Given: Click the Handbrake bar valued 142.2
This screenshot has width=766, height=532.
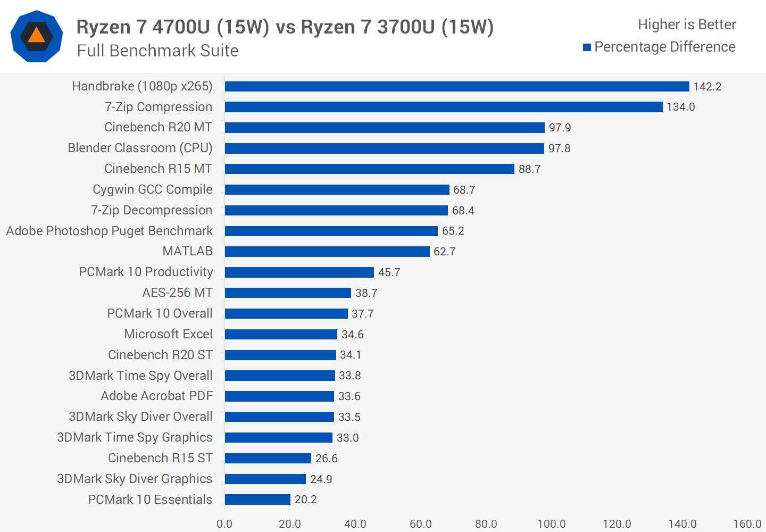Looking at the screenshot, I should click(457, 86).
